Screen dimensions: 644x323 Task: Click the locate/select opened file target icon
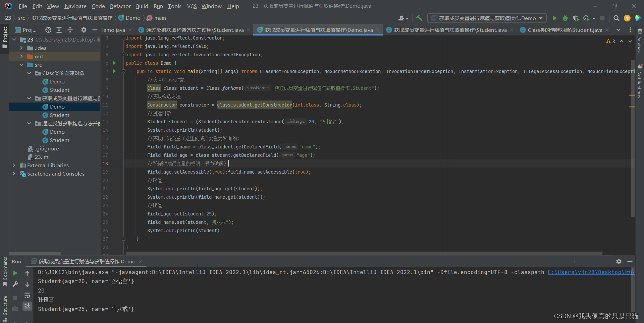[x=48, y=30]
